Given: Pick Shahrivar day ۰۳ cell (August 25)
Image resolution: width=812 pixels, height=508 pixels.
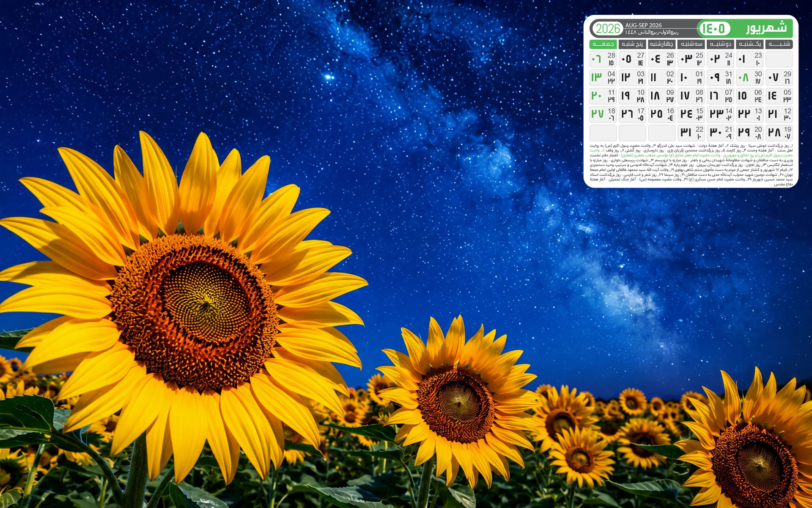Looking at the screenshot, I should click(x=691, y=59).
